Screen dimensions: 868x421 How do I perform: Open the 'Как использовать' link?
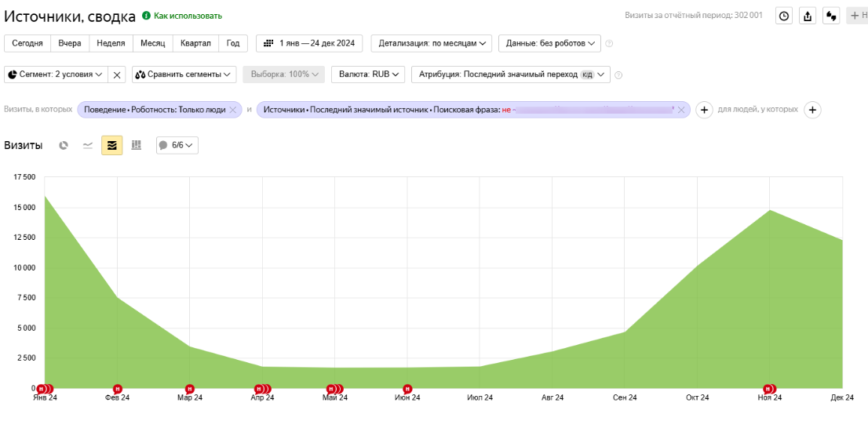(188, 16)
